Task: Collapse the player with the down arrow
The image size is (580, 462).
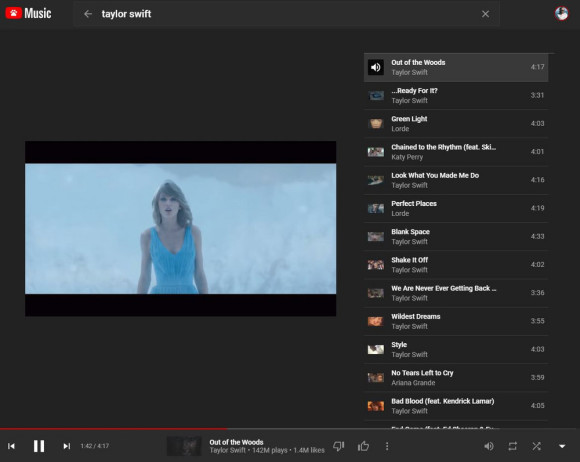Action: coord(562,446)
